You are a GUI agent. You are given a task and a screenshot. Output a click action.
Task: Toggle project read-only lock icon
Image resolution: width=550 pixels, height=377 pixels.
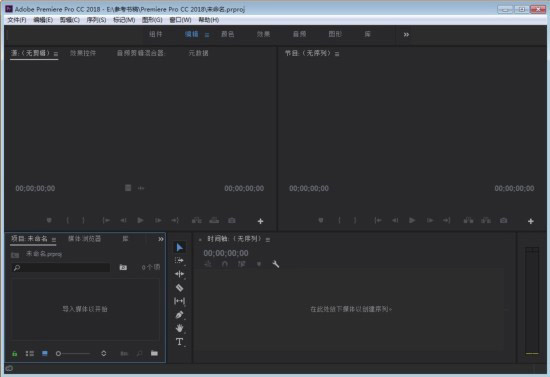(14, 354)
